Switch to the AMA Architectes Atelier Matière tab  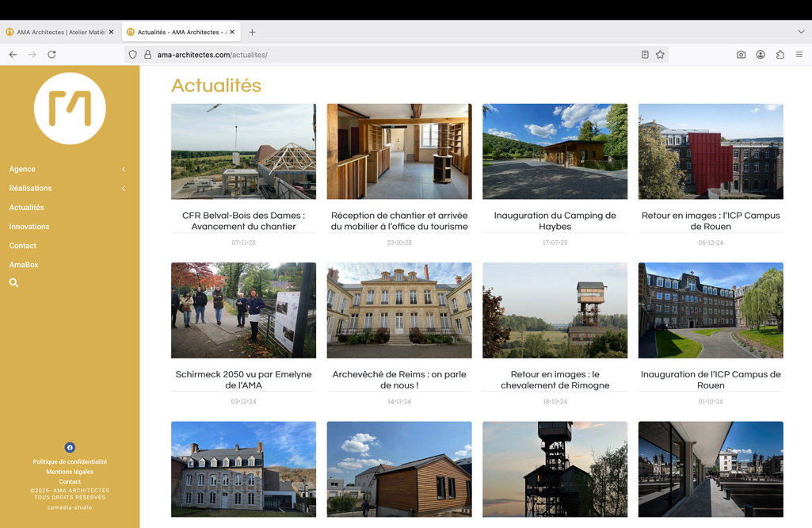55,33
